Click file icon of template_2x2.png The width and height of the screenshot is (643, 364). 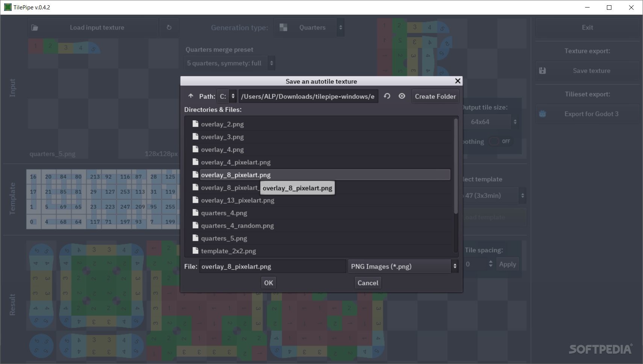(x=195, y=251)
